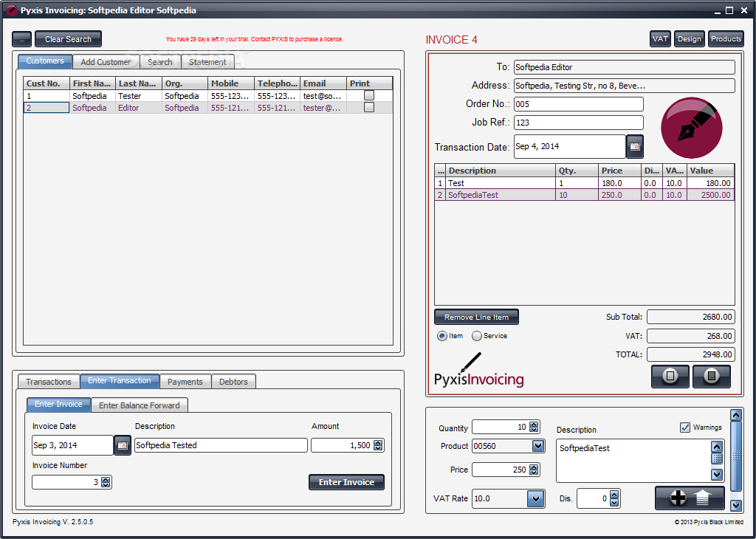This screenshot has height=539, width=756.
Task: Click the 'Email' column header
Action: click(323, 83)
